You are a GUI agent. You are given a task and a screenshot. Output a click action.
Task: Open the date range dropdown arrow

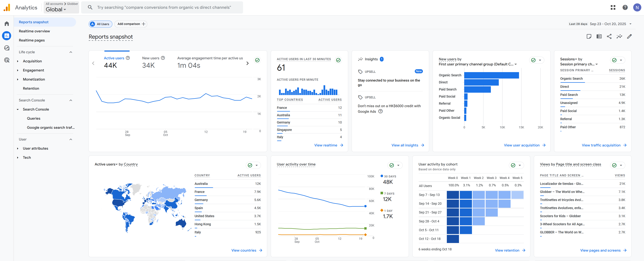(630, 24)
